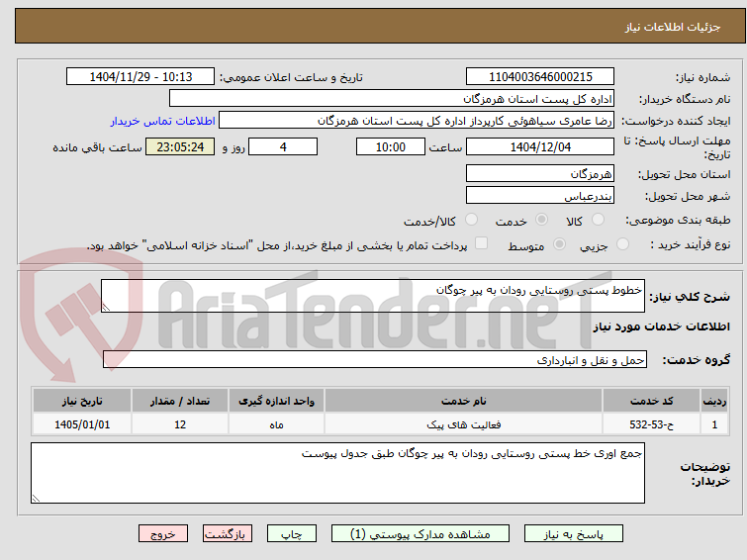
Task: Click the remaining days field showing 4
Action: [x=283, y=146]
